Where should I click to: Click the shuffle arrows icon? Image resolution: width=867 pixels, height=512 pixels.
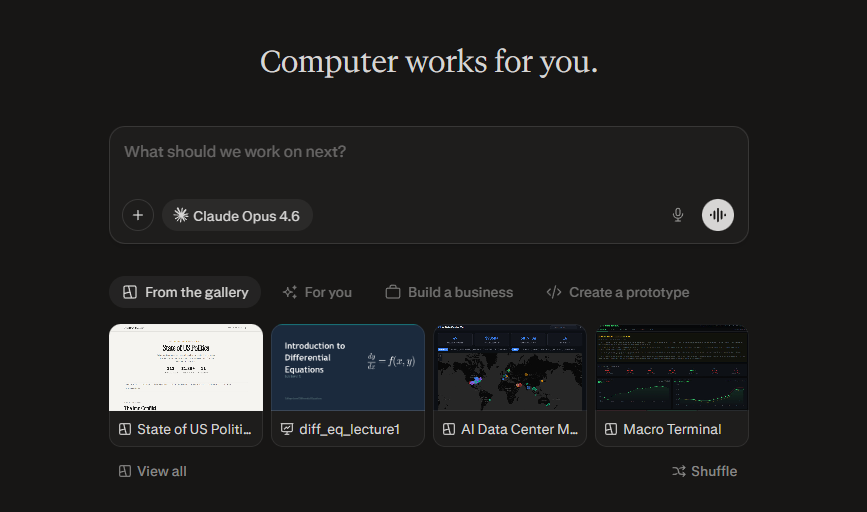pos(679,471)
